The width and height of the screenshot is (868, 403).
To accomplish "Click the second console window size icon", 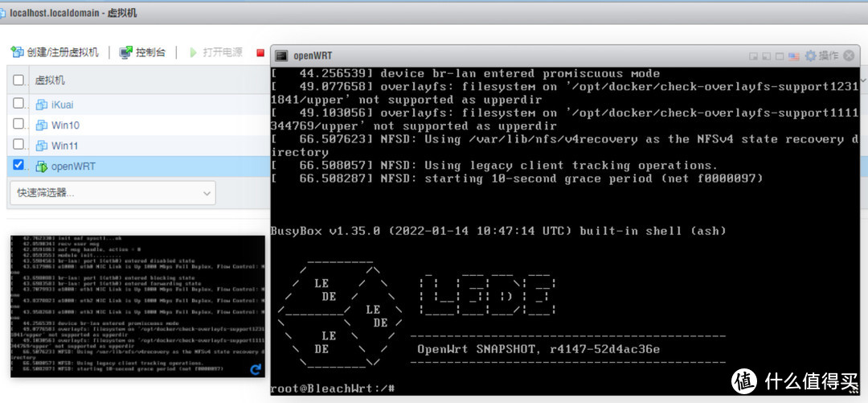I will coord(766,56).
